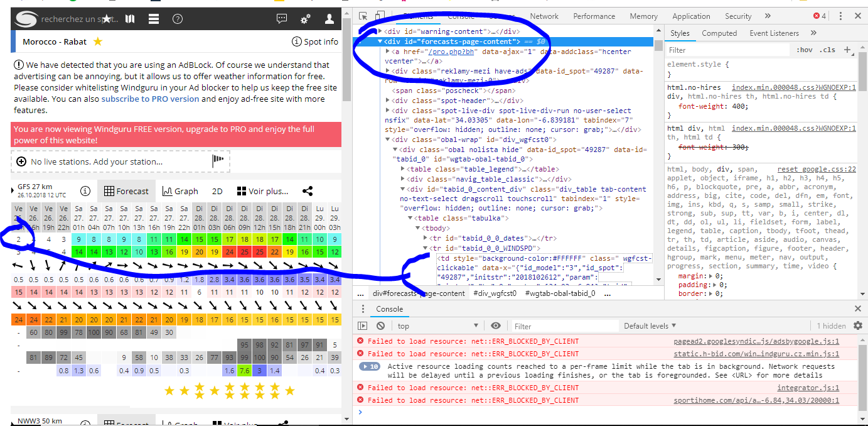This screenshot has width=868, height=426.
Task: Expand the tabid_0_0_dates tr node
Action: (425, 238)
